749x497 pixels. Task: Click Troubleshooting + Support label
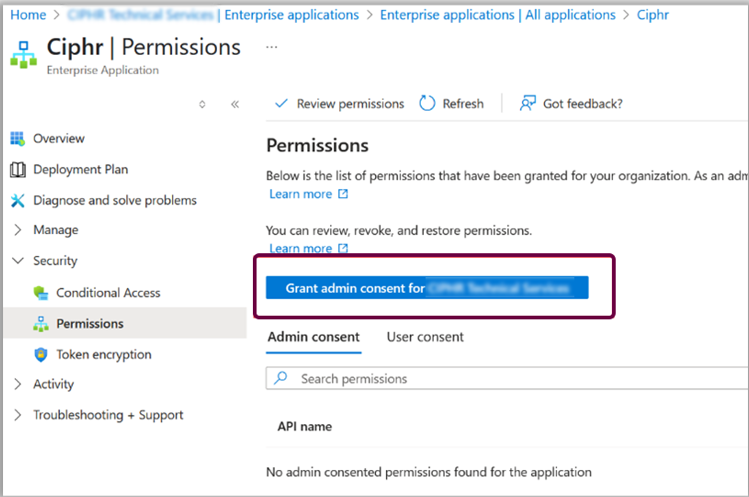(x=108, y=415)
